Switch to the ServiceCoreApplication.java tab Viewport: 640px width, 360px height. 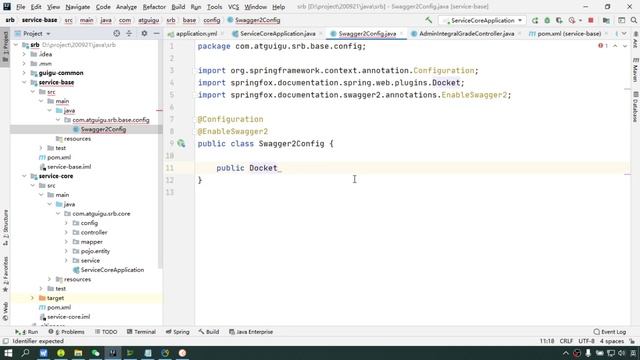pyautogui.click(x=277, y=34)
